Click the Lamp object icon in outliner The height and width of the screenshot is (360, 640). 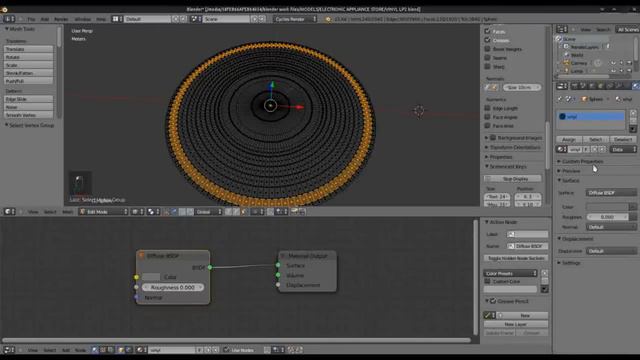pos(567,71)
